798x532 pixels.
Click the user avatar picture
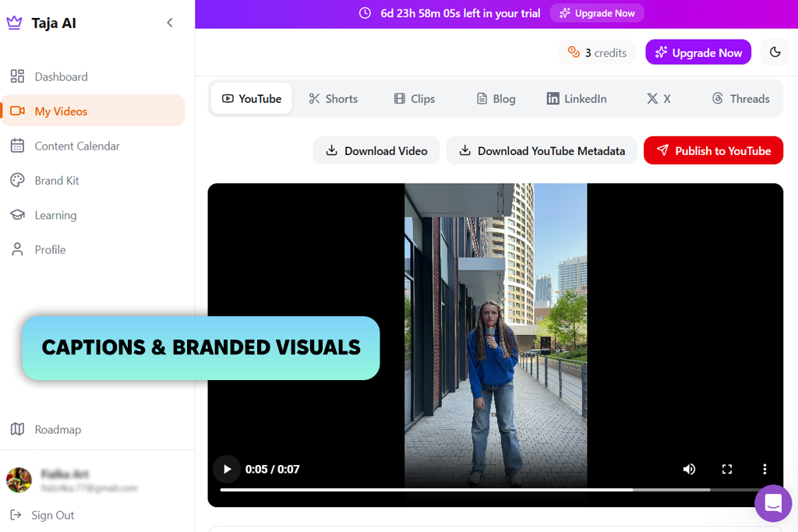tap(19, 480)
